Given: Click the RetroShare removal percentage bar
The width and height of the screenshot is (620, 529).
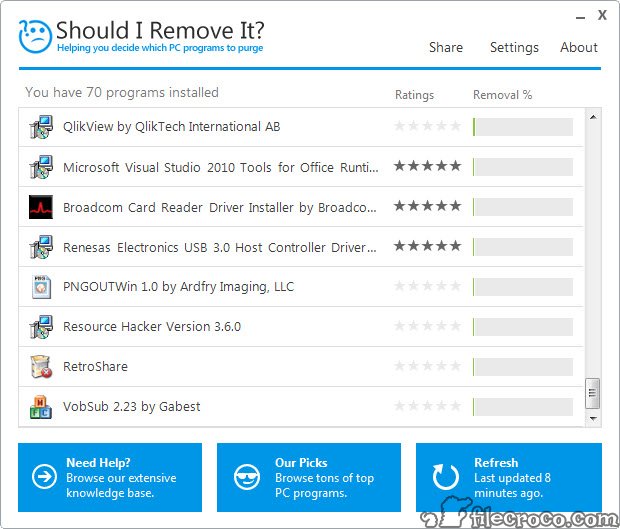Looking at the screenshot, I should tap(523, 367).
